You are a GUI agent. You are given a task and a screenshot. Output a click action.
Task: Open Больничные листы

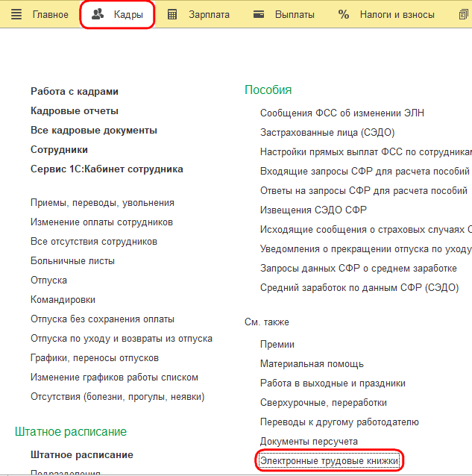pos(72,261)
